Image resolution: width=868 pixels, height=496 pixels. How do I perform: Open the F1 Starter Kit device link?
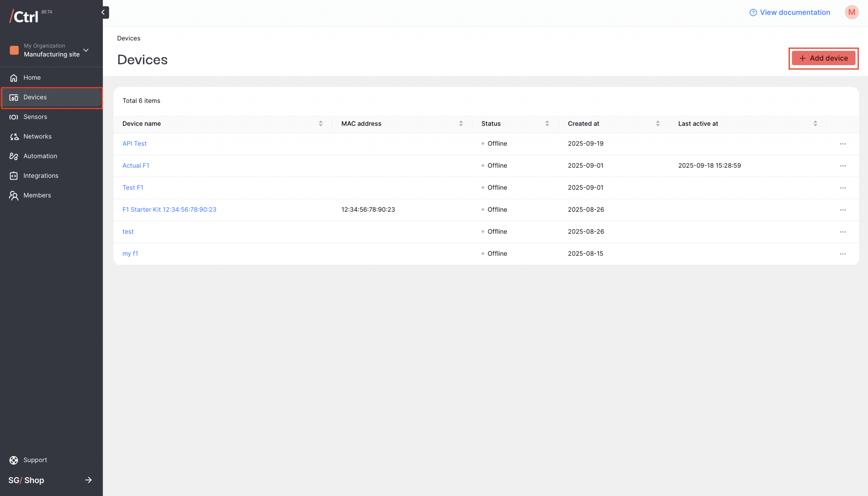[169, 210]
